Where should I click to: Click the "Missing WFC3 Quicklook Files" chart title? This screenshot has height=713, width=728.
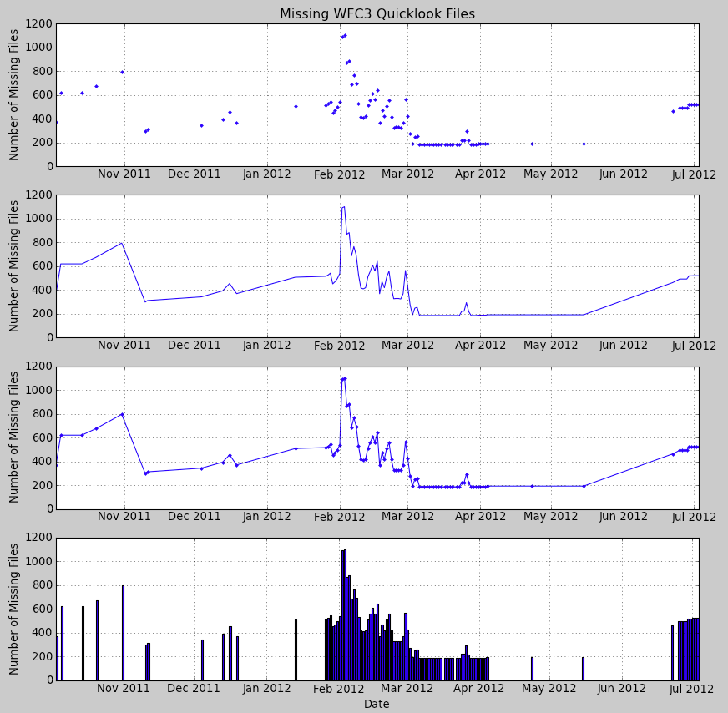pos(377,13)
